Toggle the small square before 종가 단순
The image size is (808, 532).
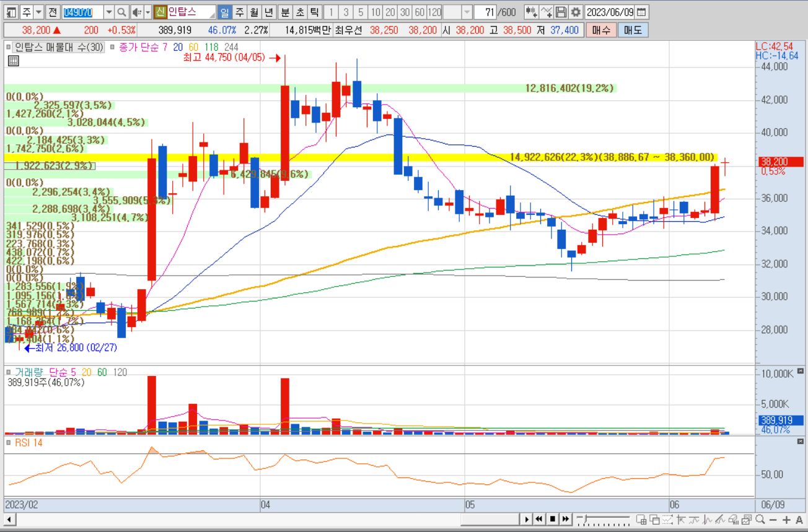point(112,46)
